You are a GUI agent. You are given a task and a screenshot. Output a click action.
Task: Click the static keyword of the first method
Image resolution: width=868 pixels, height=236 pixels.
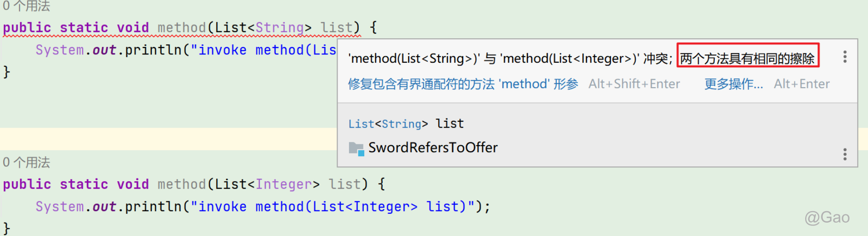coord(84,28)
